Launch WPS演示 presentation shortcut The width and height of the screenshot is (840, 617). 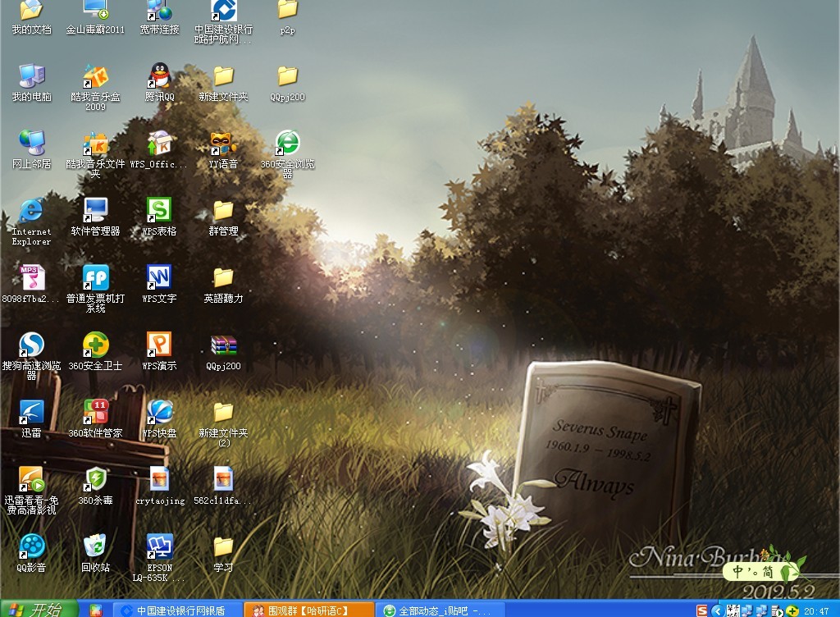[160, 351]
